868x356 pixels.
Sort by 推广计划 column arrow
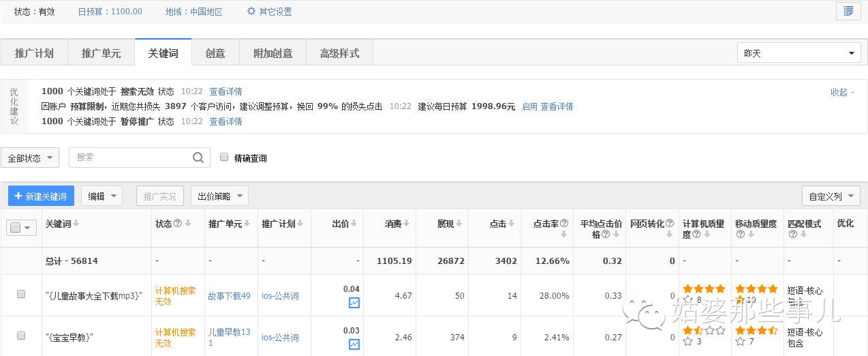click(x=300, y=224)
